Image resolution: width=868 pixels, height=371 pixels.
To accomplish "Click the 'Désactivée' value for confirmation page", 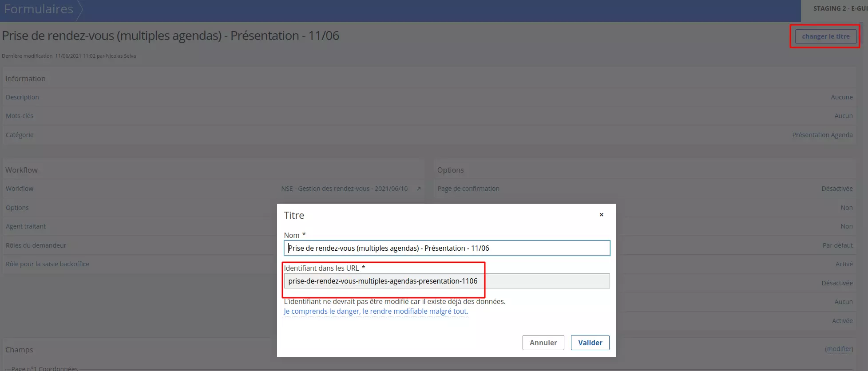I will (837, 189).
